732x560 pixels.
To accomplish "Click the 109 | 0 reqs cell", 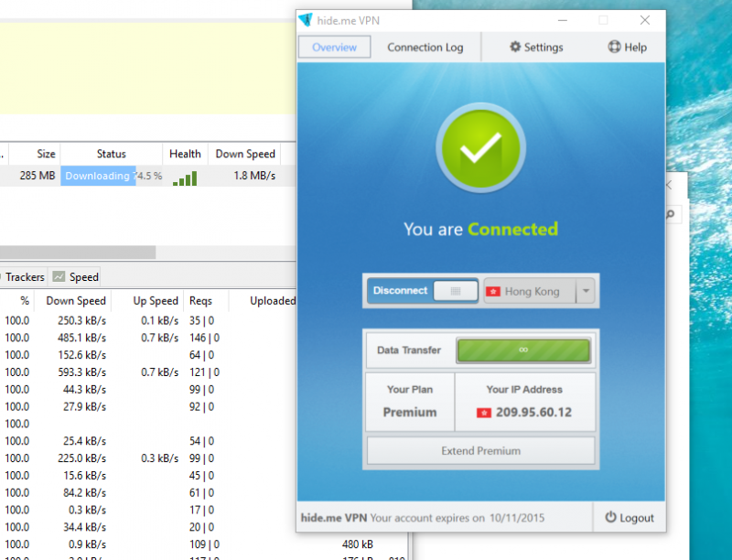I will point(204,544).
